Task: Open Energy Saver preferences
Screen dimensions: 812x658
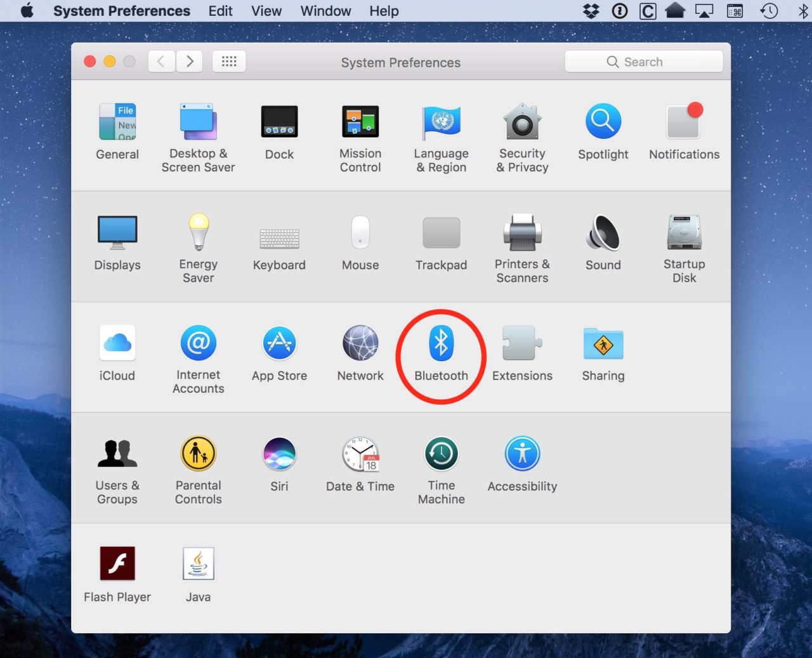Action: point(198,249)
